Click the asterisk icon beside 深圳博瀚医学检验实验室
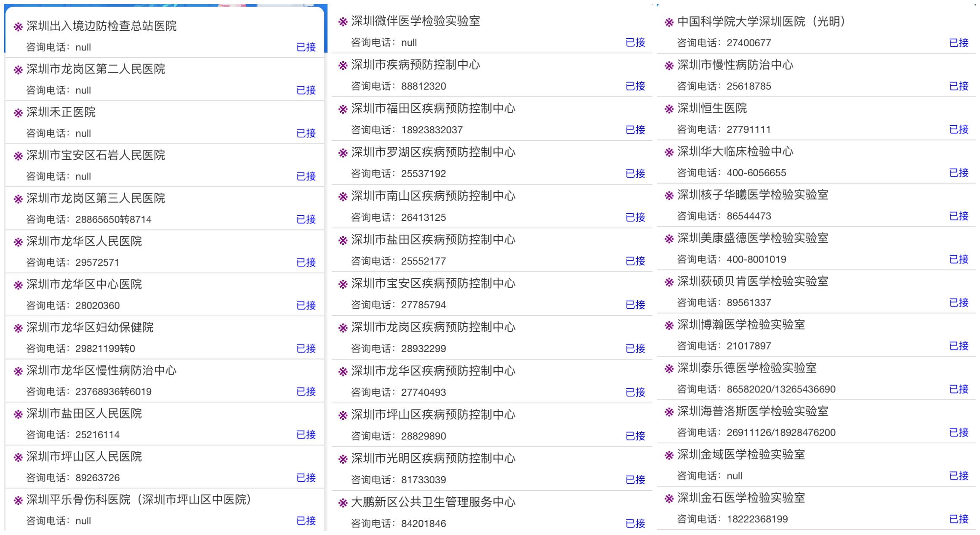 point(669,326)
